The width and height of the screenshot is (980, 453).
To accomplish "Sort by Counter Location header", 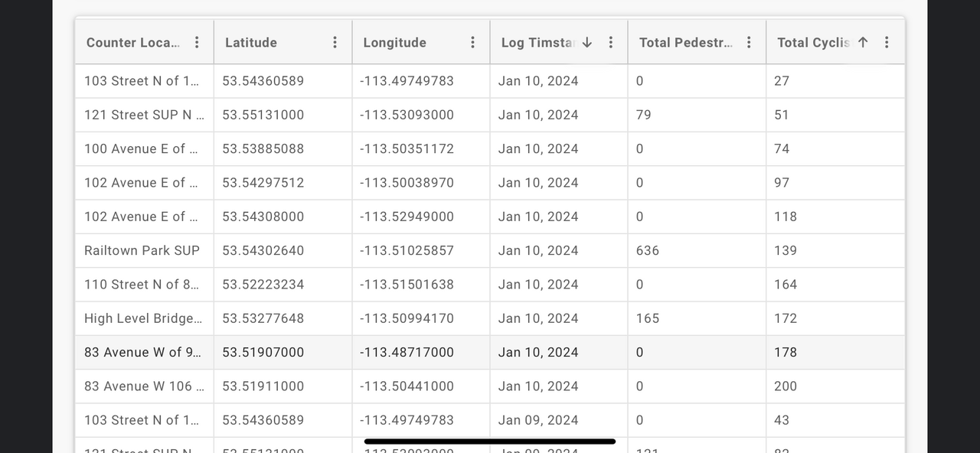I will [133, 43].
